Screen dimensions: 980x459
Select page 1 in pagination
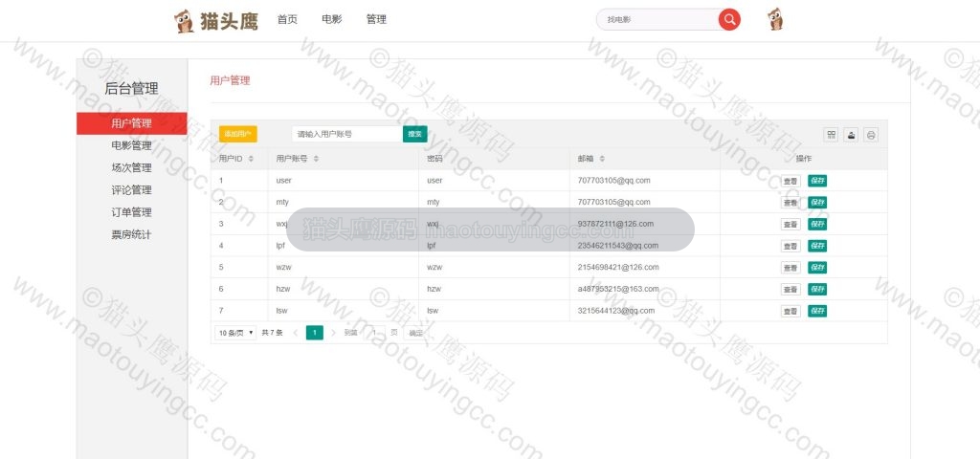click(314, 333)
